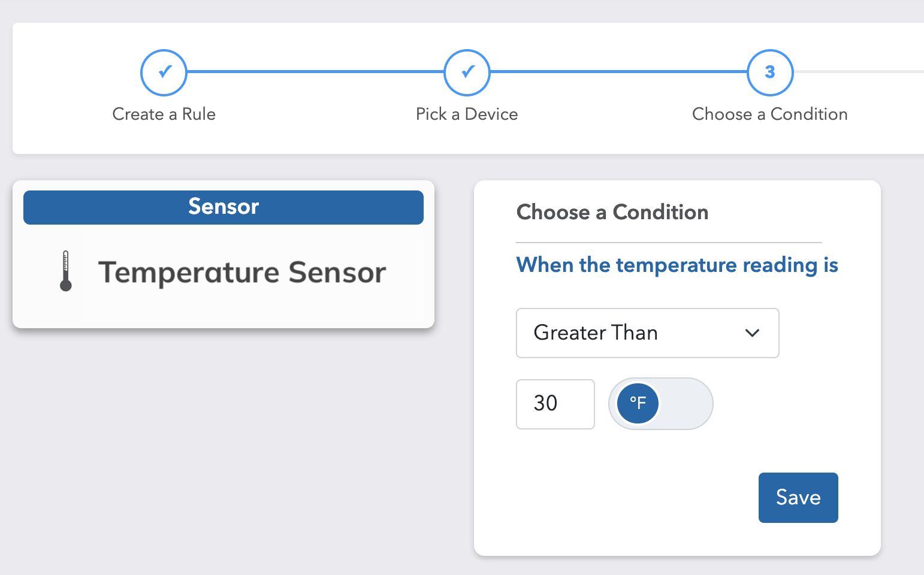Select the Temperature Sensor card
This screenshot has height=575, width=924.
[x=224, y=254]
